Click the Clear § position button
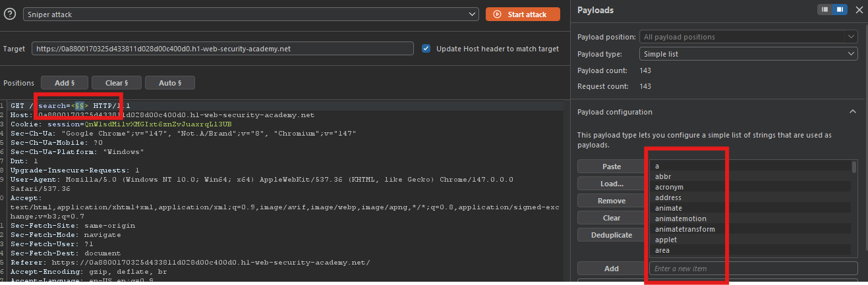 tap(117, 83)
